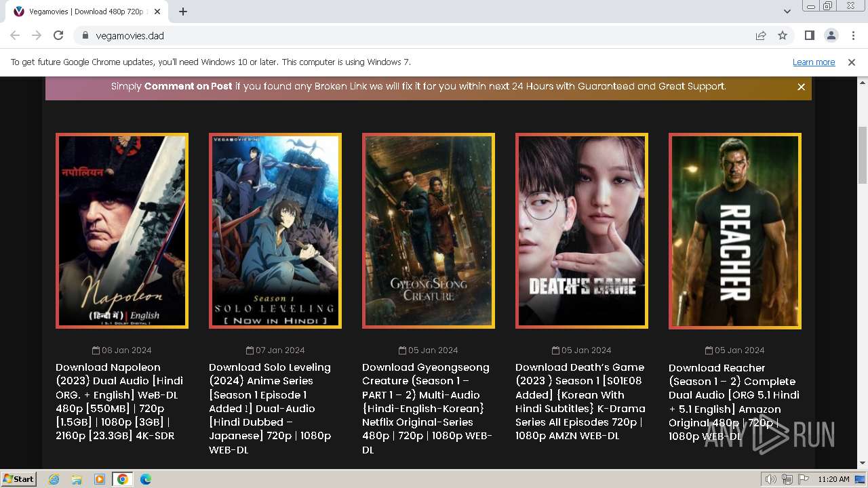Switch to Chrome in the taskbar
This screenshot has width=868, height=488.
point(123,479)
